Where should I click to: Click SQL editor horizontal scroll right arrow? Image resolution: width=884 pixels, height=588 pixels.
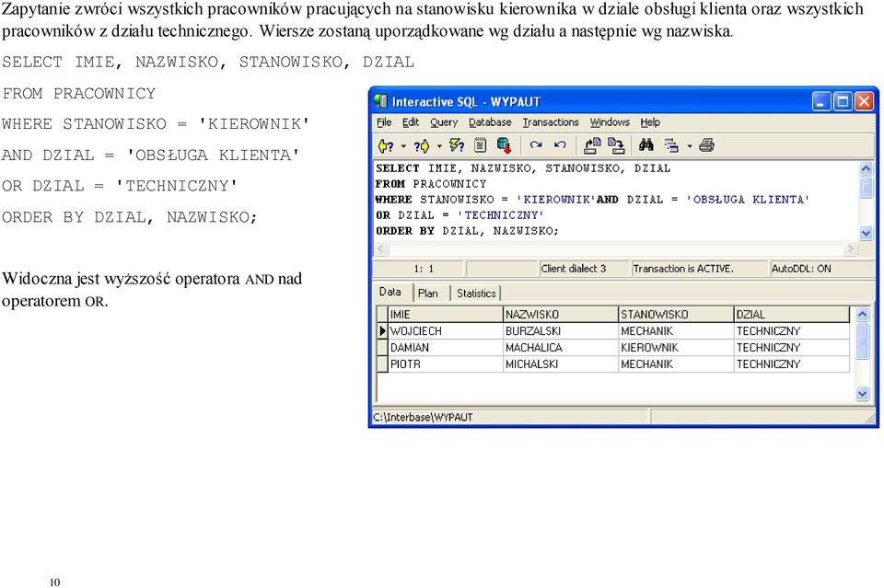pos(850,248)
